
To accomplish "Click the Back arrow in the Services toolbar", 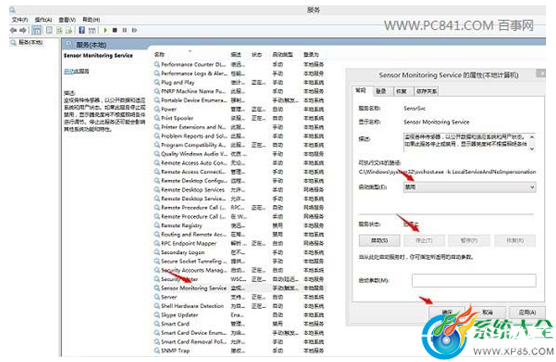I will [x=13, y=30].
